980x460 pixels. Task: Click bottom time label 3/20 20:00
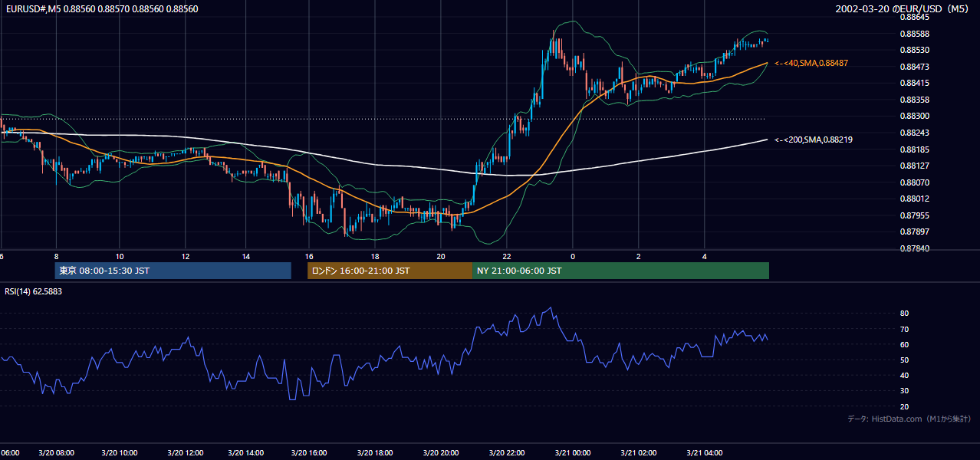(x=440, y=453)
